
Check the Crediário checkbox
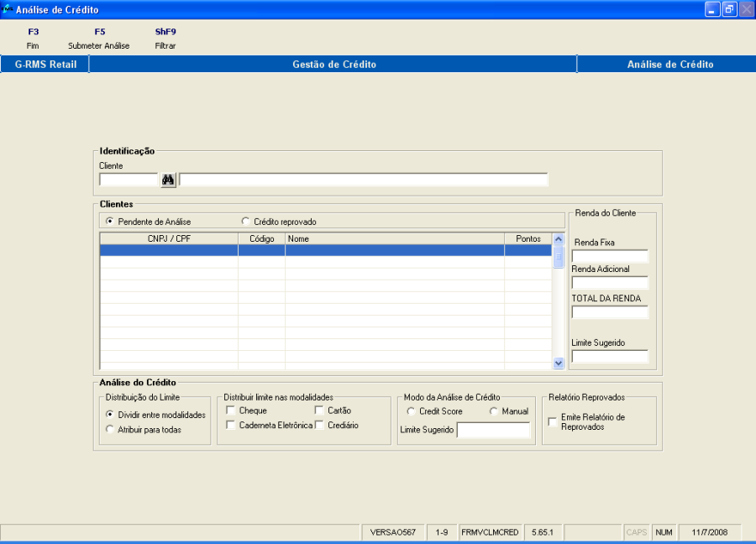(x=318, y=425)
